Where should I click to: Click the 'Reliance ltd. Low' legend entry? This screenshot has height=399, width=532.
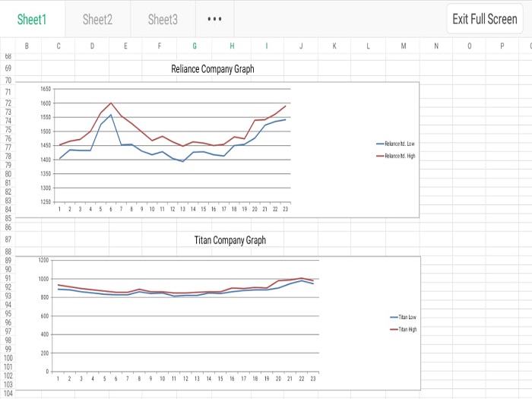coord(396,144)
